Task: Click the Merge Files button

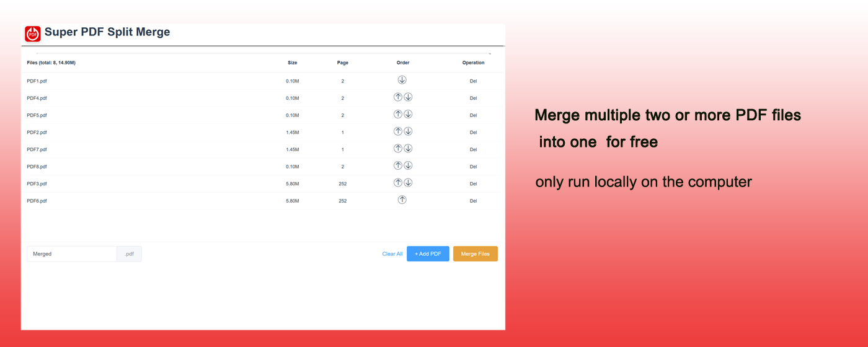Action: tap(476, 254)
